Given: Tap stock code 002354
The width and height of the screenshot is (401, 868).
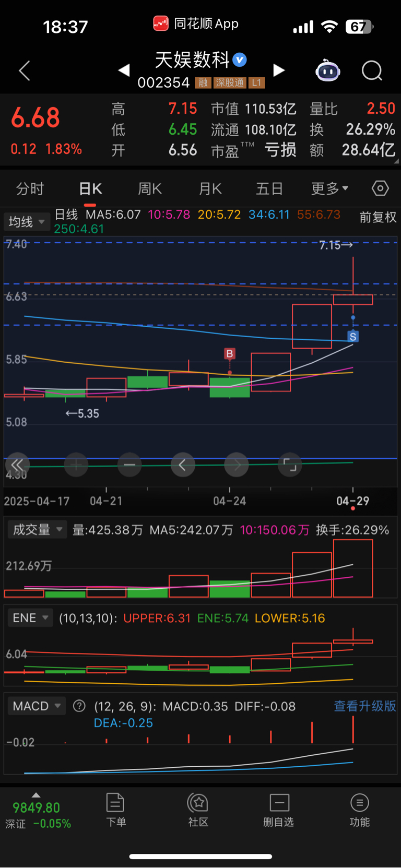Looking at the screenshot, I should click(x=163, y=83).
